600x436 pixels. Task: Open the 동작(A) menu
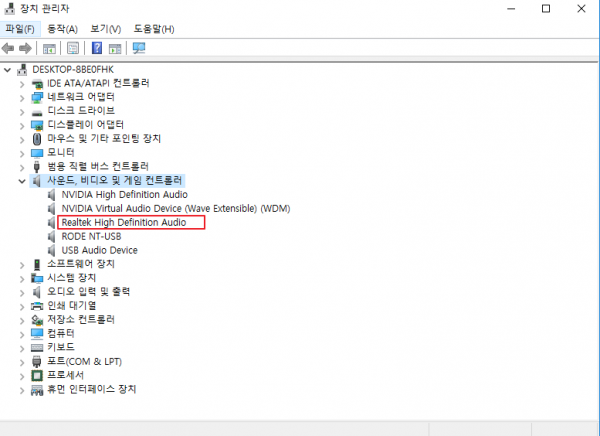[x=62, y=29]
